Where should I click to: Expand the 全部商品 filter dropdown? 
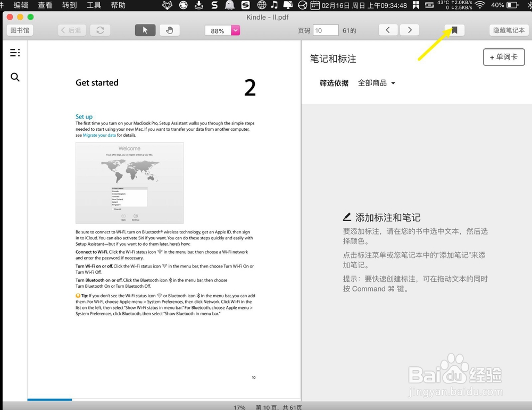tap(377, 82)
